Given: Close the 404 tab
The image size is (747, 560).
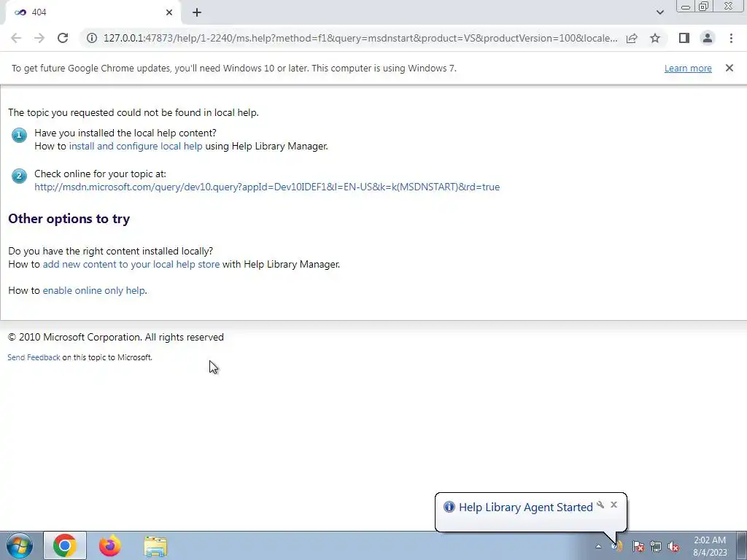Looking at the screenshot, I should pos(169,12).
